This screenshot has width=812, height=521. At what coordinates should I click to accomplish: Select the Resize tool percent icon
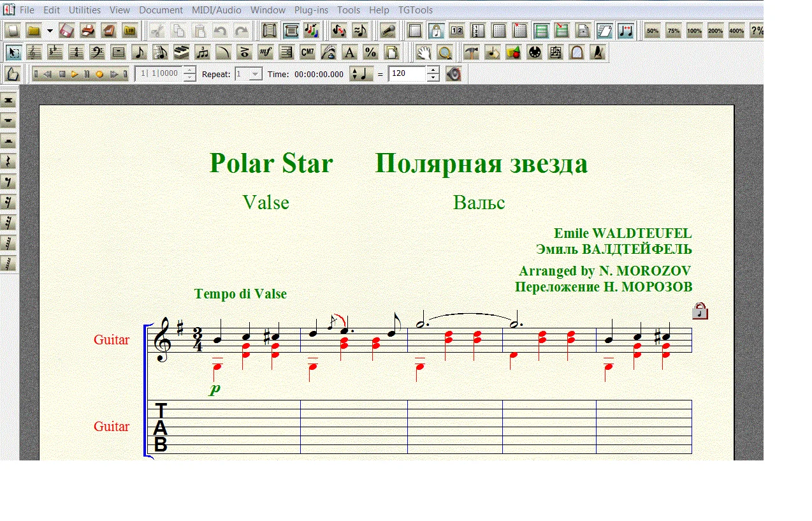pos(370,52)
